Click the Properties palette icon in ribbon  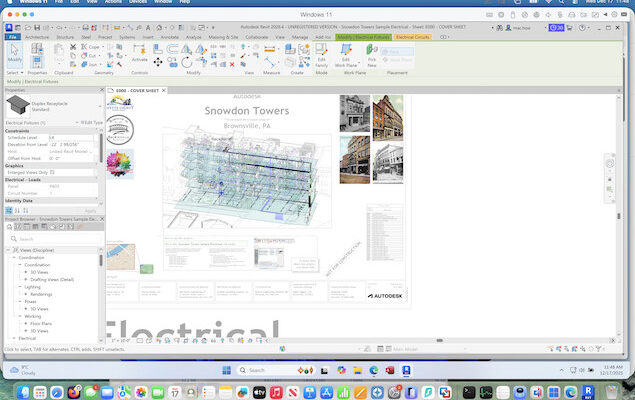37,62
